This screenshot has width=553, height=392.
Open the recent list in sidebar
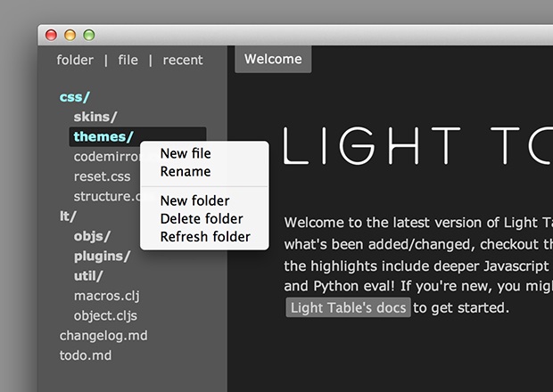point(183,60)
